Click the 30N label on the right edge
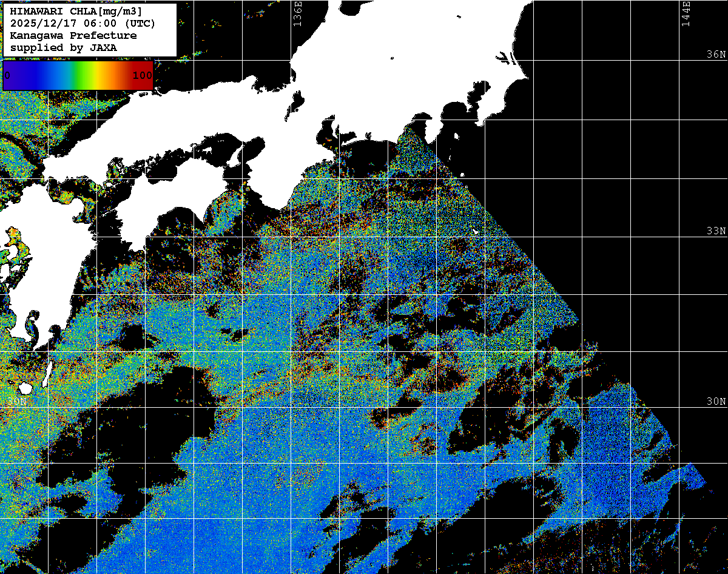 coord(716,402)
